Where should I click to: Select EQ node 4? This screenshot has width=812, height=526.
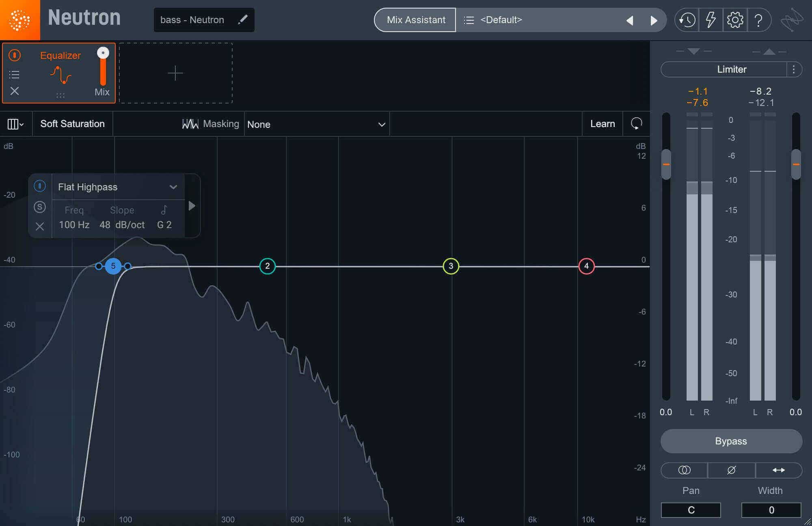click(586, 266)
